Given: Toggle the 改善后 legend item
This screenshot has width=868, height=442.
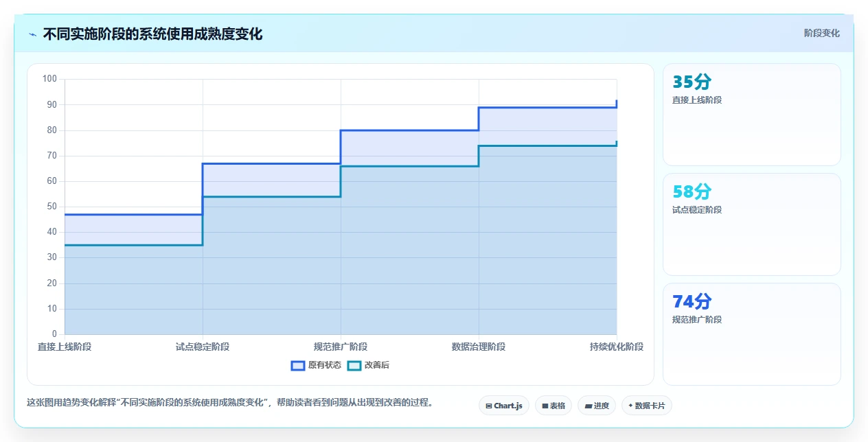Looking at the screenshot, I should point(368,365).
